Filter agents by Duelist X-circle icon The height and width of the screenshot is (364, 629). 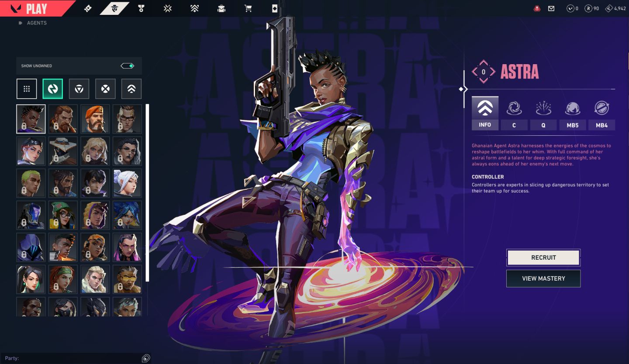point(105,89)
